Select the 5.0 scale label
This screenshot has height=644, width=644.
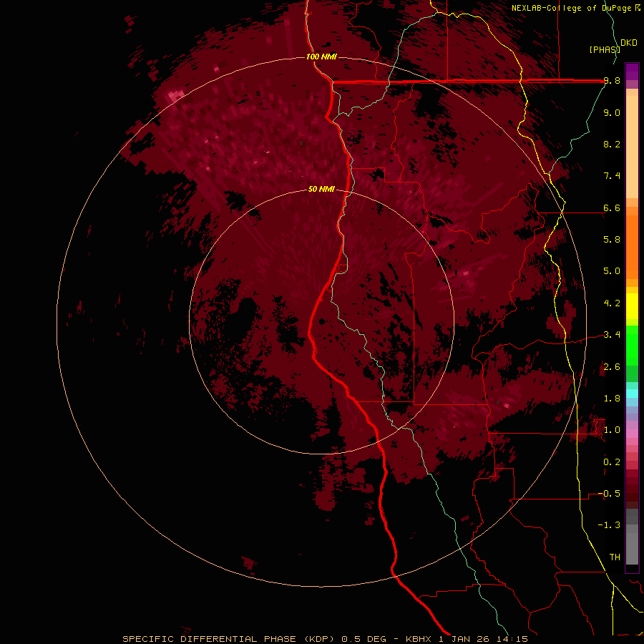(612, 271)
